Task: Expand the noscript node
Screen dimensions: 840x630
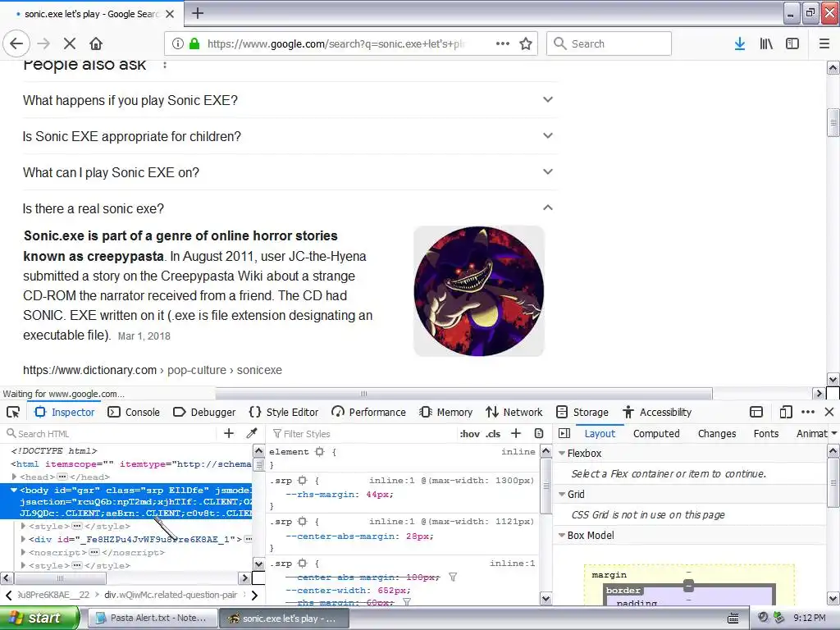Action: click(23, 552)
